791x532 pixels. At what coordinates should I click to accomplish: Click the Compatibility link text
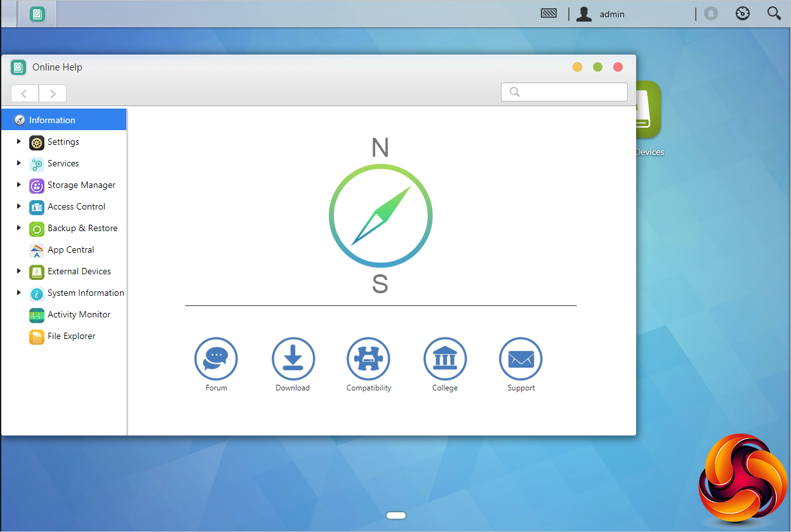tap(369, 388)
